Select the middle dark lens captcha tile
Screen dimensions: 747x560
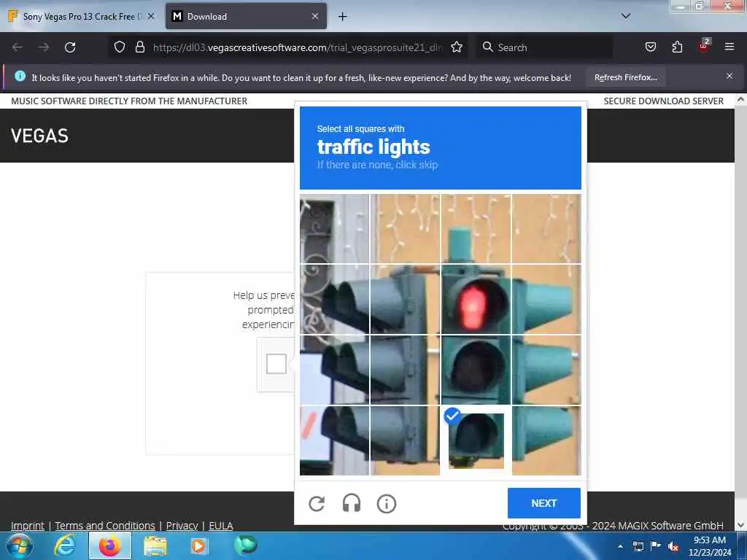[x=476, y=370]
